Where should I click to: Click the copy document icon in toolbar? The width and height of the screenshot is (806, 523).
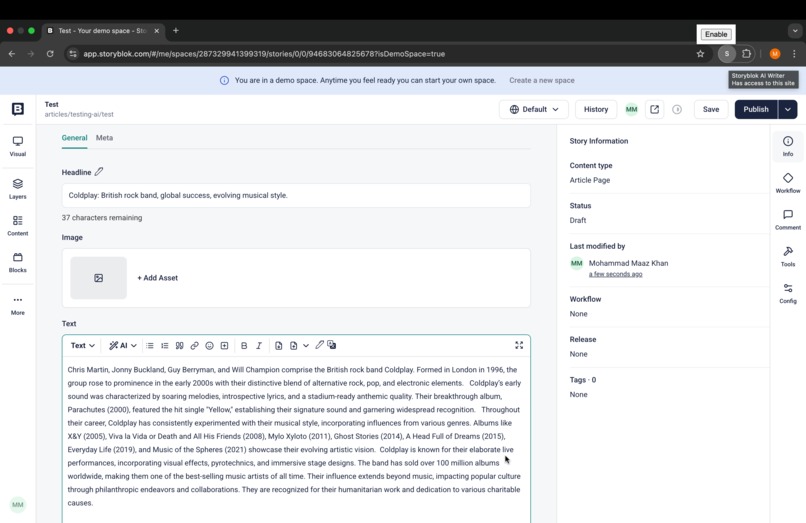pyautogui.click(x=279, y=346)
